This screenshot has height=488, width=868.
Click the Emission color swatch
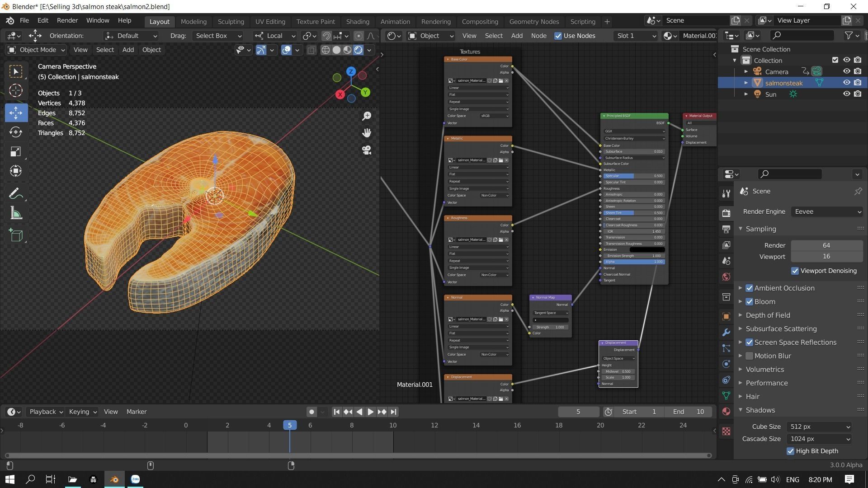647,249
